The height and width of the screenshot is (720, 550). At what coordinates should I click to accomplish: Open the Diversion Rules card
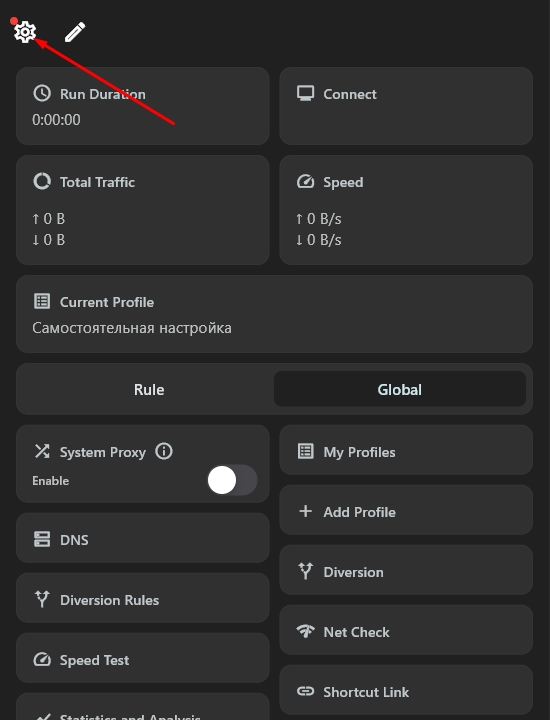[143, 598]
